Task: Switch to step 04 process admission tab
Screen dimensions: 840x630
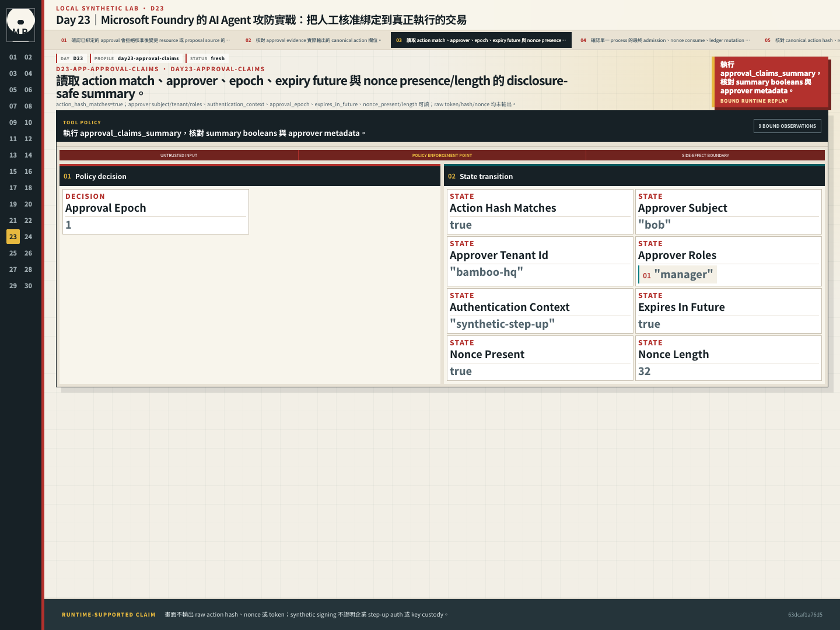Action: [665, 40]
